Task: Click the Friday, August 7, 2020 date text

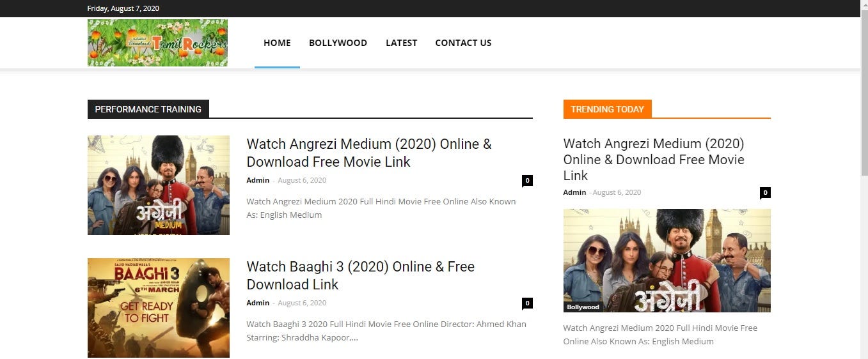Action: coord(123,8)
